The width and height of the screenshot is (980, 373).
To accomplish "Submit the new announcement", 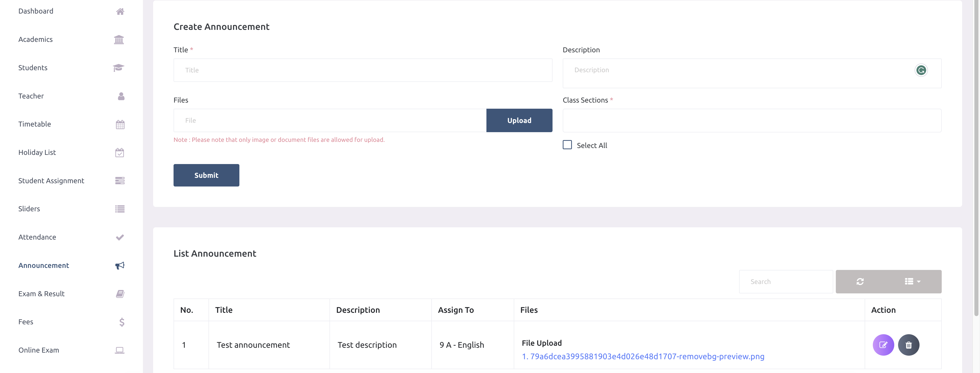I will tap(206, 175).
